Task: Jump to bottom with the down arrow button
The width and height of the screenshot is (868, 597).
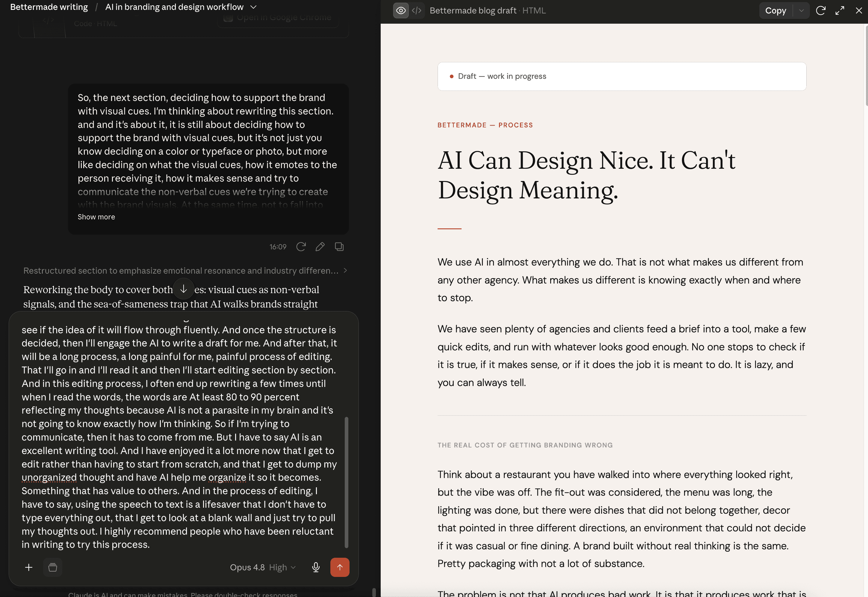Action: pyautogui.click(x=184, y=289)
